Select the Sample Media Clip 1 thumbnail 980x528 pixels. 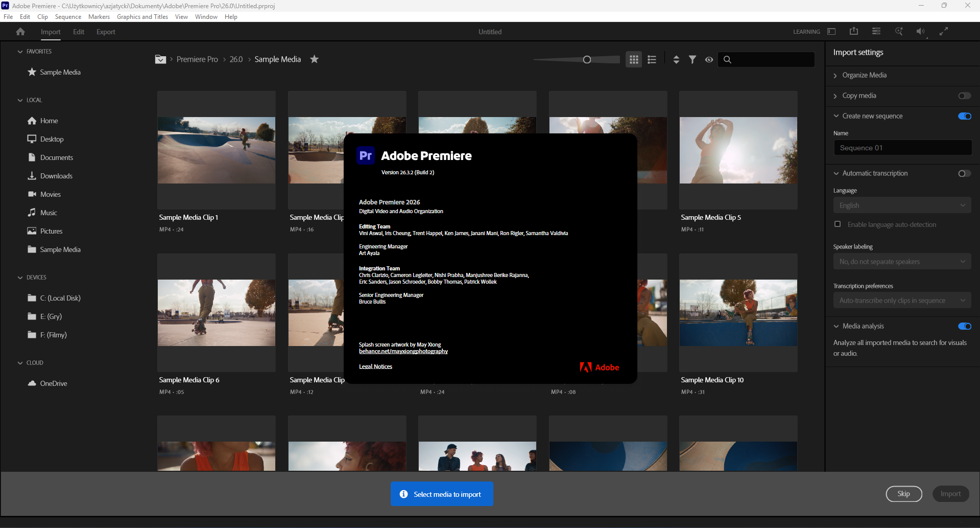coord(217,150)
